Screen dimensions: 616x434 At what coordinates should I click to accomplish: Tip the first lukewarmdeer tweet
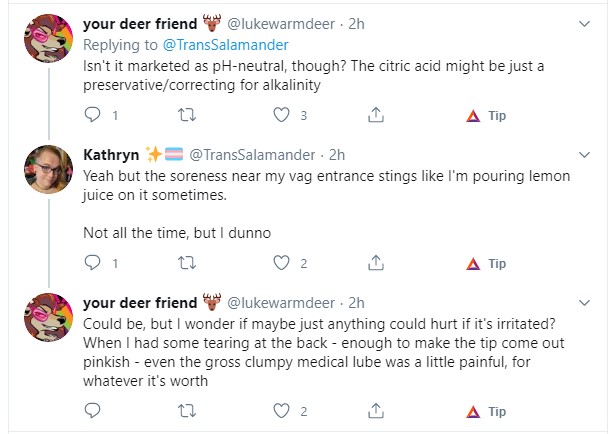coord(486,115)
